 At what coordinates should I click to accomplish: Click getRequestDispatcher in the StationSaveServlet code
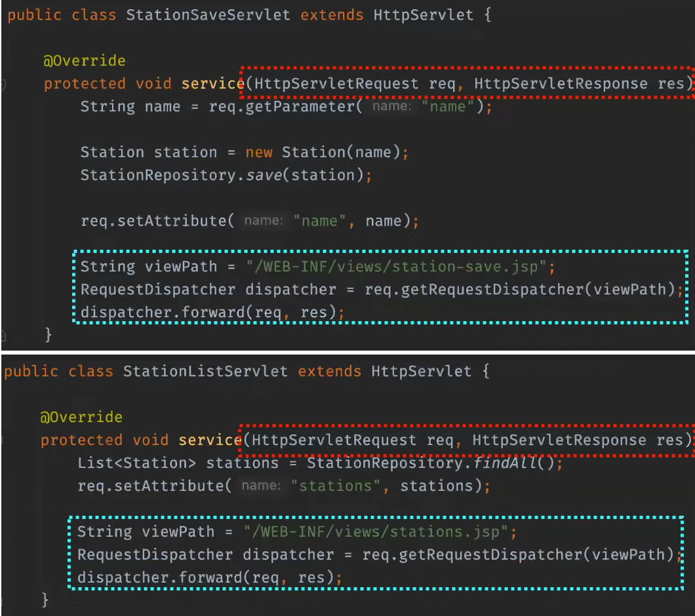(492, 290)
